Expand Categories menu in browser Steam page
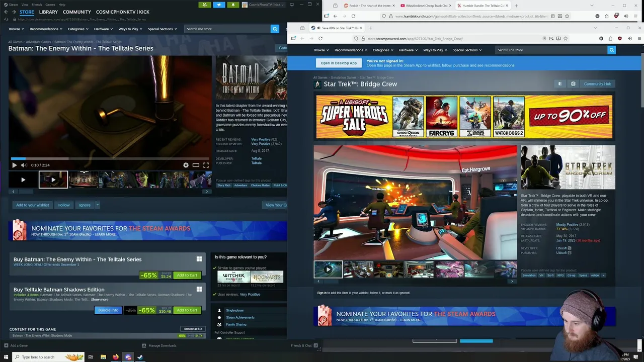The width and height of the screenshot is (644, 362). click(383, 50)
